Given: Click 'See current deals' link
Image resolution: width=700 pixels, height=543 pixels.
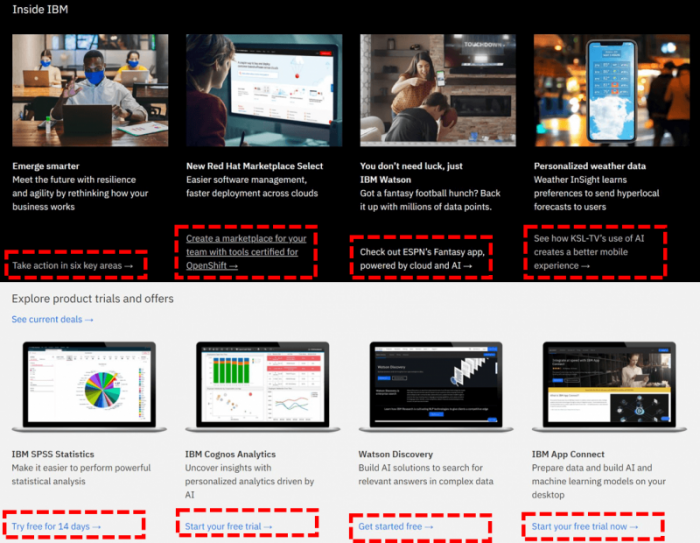Looking at the screenshot, I should tap(52, 319).
